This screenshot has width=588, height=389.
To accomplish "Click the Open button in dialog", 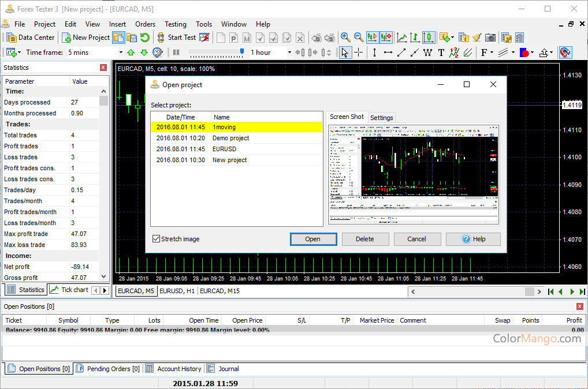I will pos(313,239).
